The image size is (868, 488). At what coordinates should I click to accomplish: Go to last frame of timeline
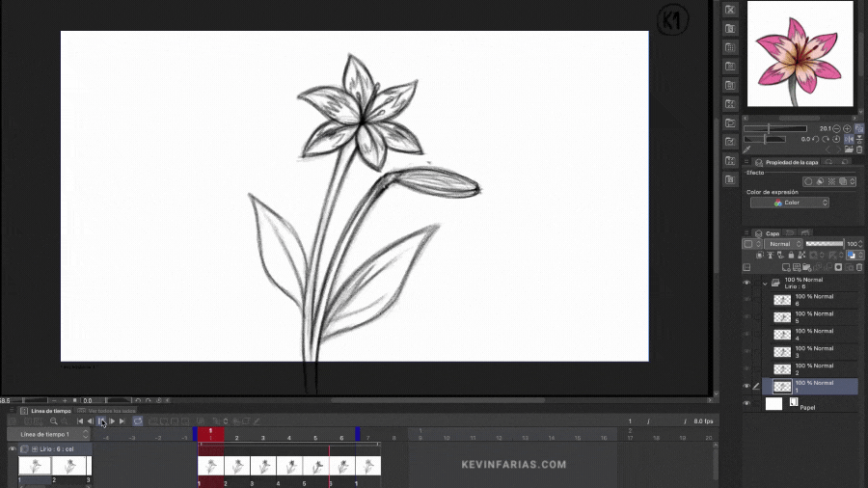click(122, 421)
